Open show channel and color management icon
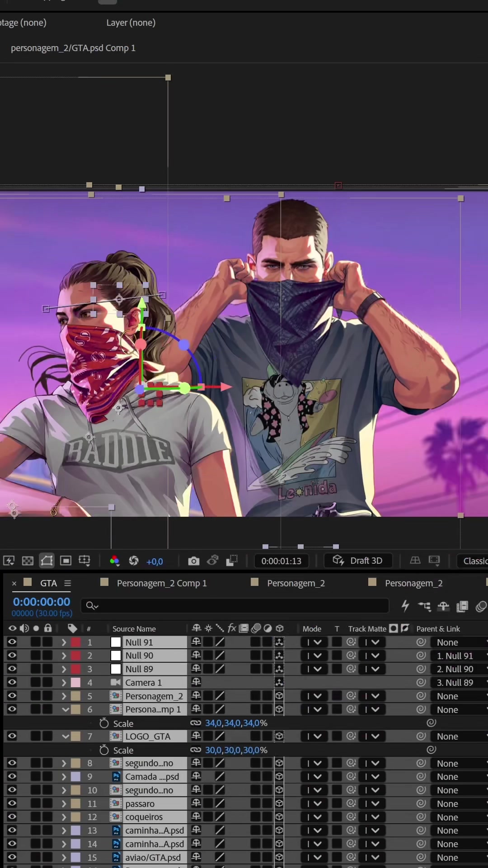This screenshot has height=868, width=488. [115, 561]
